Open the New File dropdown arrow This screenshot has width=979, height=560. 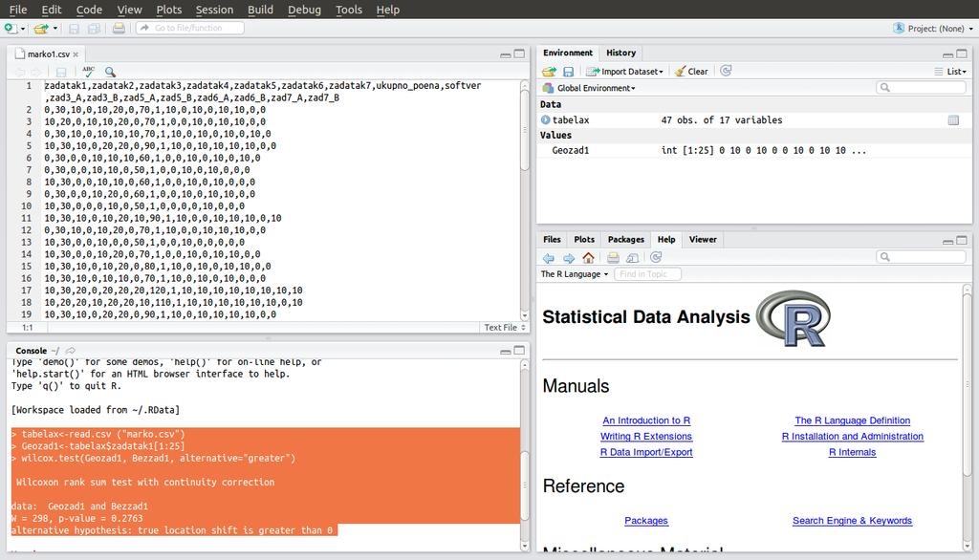pyautogui.click(x=23, y=29)
